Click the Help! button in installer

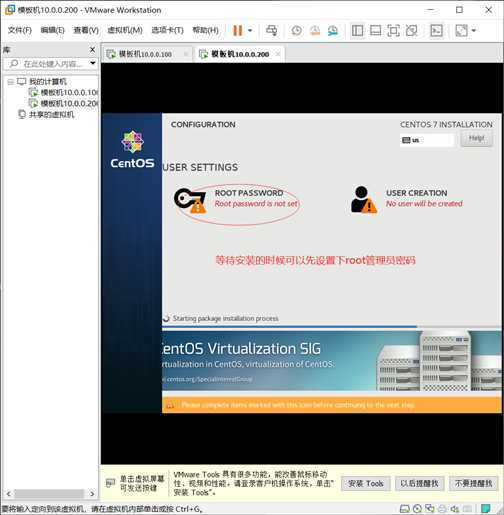pyautogui.click(x=476, y=138)
